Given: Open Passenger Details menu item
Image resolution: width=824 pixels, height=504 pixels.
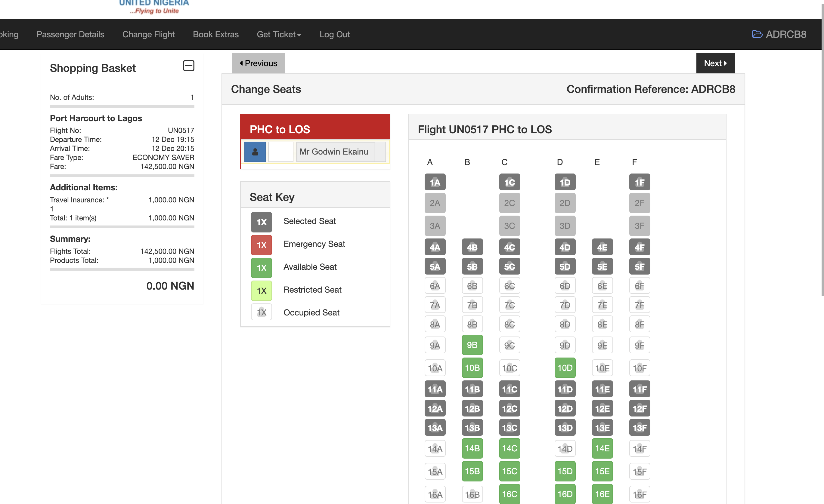Looking at the screenshot, I should pyautogui.click(x=70, y=34).
